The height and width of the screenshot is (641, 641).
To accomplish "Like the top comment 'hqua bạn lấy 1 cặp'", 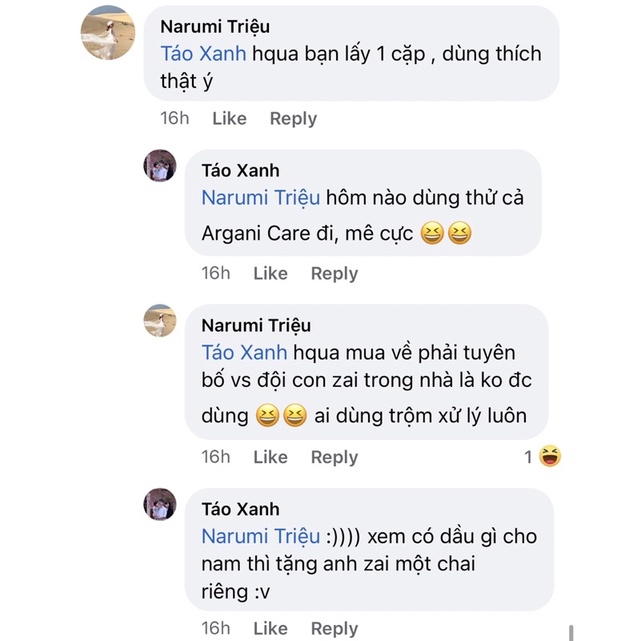I will click(x=229, y=118).
